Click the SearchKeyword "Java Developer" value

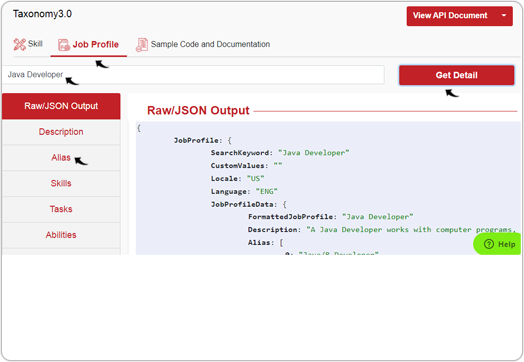pyautogui.click(x=313, y=153)
